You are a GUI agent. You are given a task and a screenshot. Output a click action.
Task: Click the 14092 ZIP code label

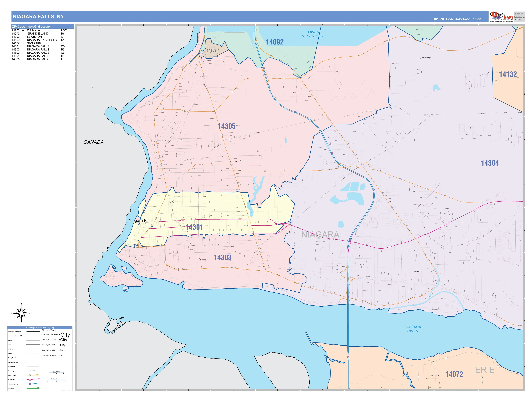pyautogui.click(x=275, y=42)
